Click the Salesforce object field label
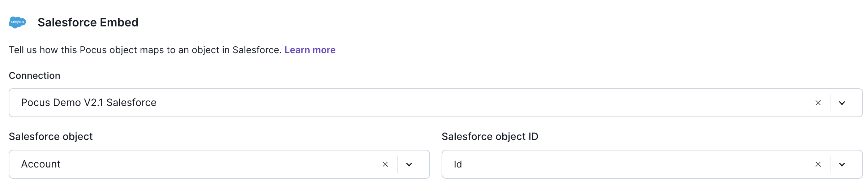868x191 pixels. pos(51,136)
